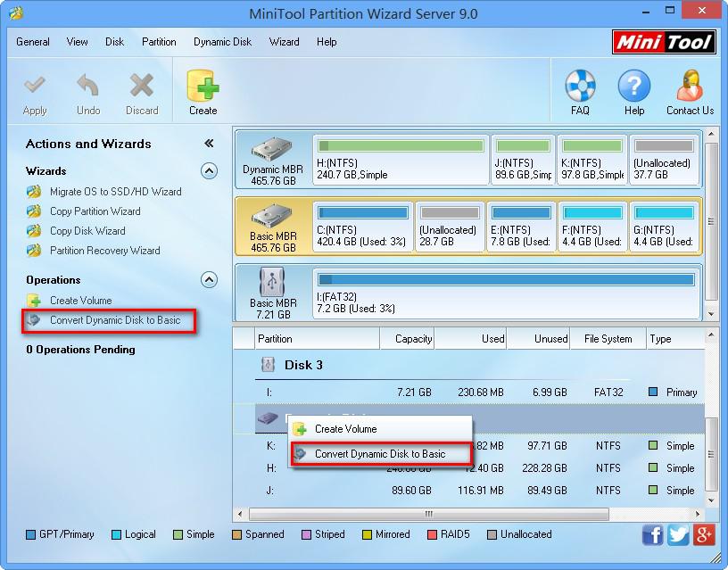Launch the Copy Disk Wizard
The width and height of the screenshot is (728, 570).
coord(85,230)
